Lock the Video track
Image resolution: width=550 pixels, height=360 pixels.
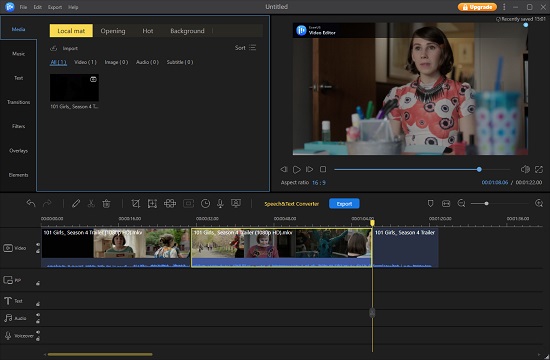(38, 251)
